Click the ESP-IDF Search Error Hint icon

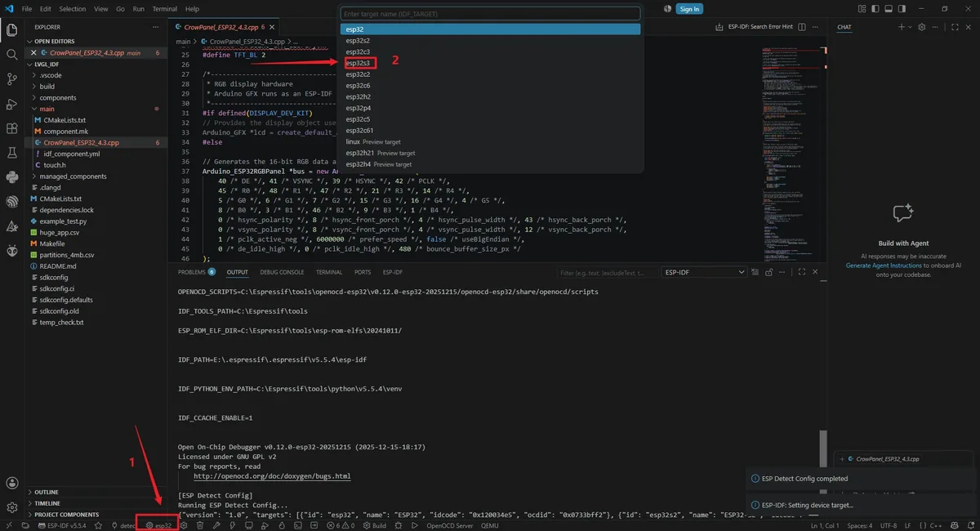coord(719,27)
